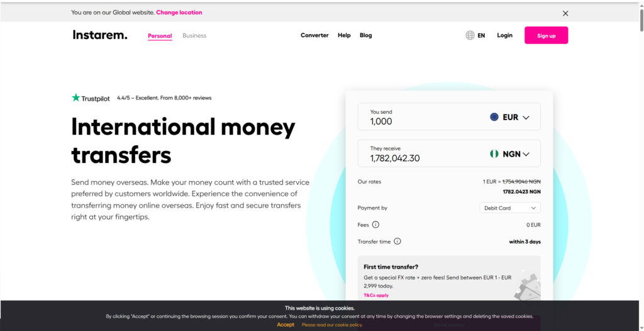Click the Transfer time info icon
The height and width of the screenshot is (331, 644).
pos(397,242)
